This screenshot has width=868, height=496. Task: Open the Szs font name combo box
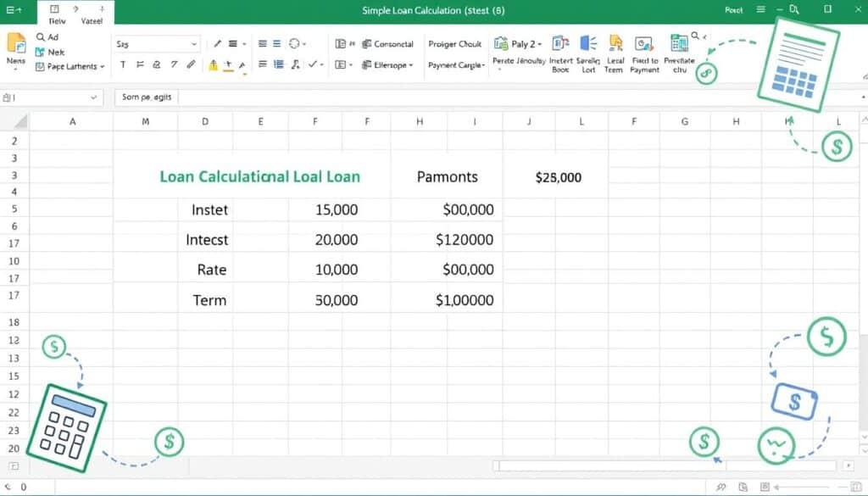tap(157, 44)
